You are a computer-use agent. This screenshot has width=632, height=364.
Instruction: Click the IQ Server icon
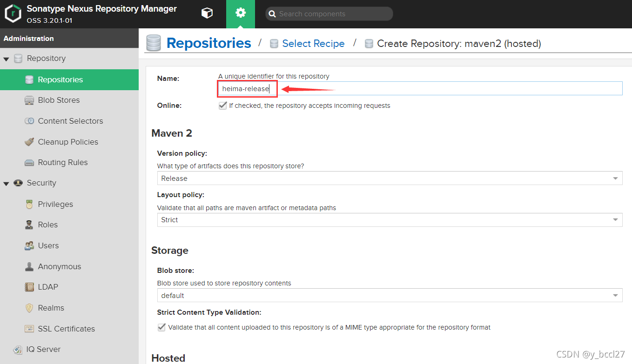pyautogui.click(x=18, y=350)
